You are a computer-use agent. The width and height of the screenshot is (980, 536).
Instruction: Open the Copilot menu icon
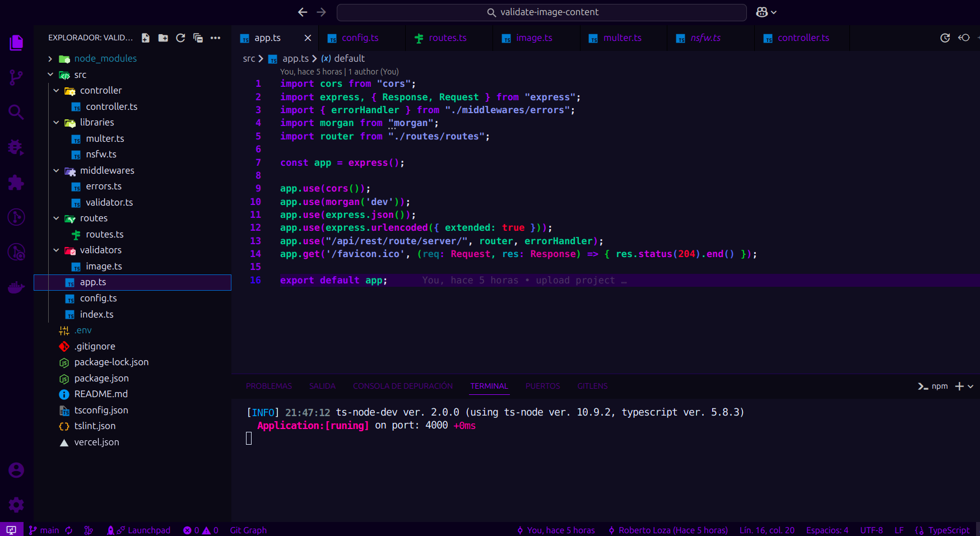(766, 12)
